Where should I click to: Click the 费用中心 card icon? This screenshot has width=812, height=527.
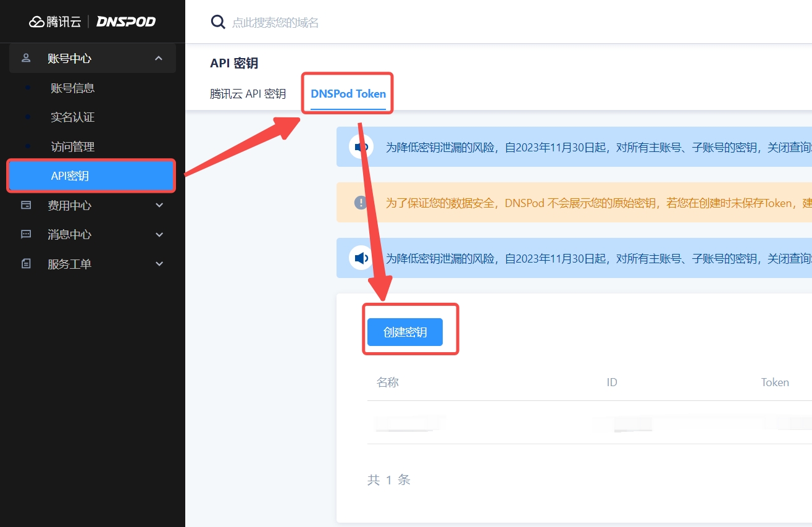tap(26, 205)
